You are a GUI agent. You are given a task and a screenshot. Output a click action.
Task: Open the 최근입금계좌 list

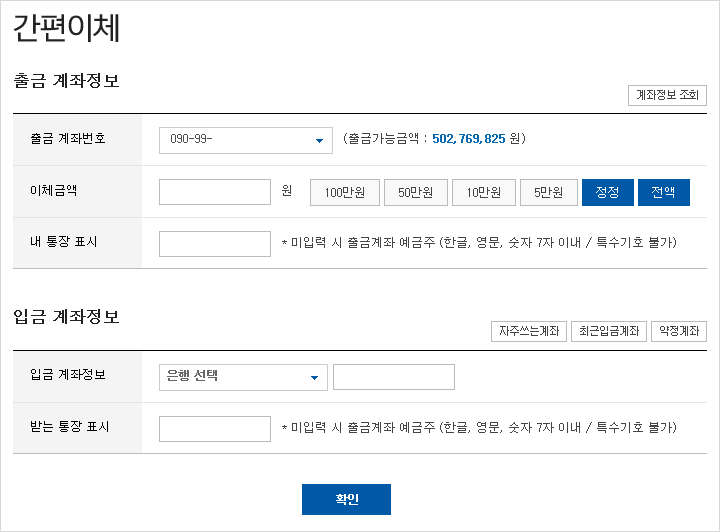click(x=609, y=331)
